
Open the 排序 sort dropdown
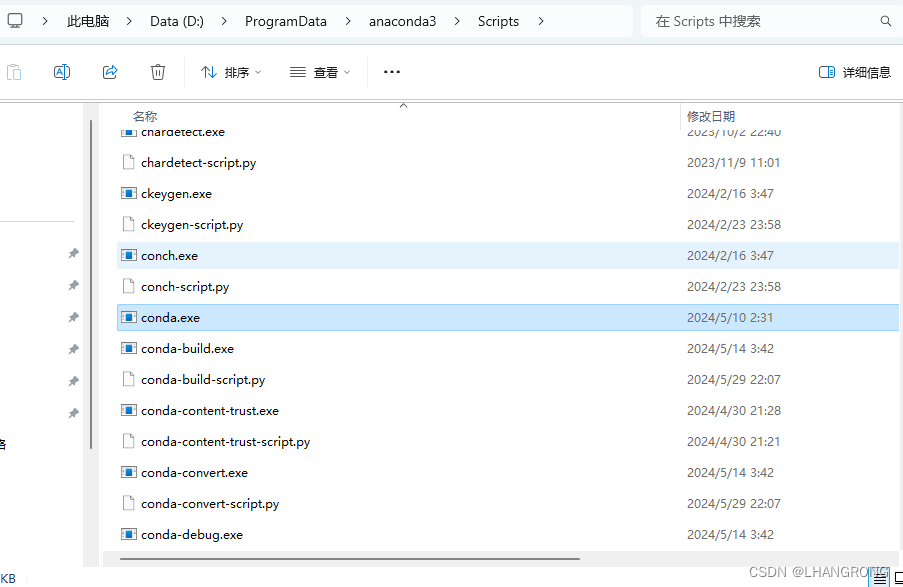tap(231, 72)
